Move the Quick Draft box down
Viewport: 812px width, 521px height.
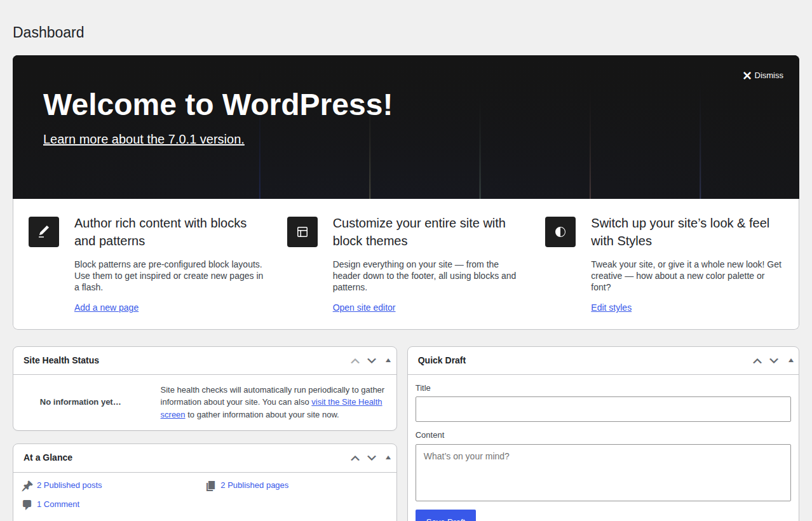774,361
